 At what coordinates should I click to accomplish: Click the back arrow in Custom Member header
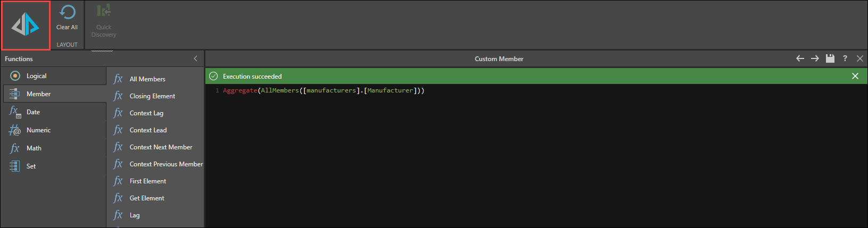click(x=800, y=58)
